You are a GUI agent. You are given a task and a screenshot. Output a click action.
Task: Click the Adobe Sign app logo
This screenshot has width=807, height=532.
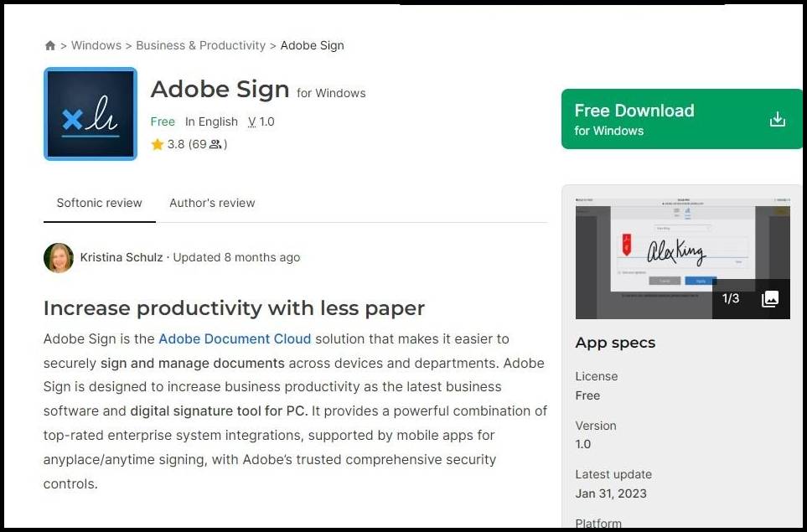[91, 114]
